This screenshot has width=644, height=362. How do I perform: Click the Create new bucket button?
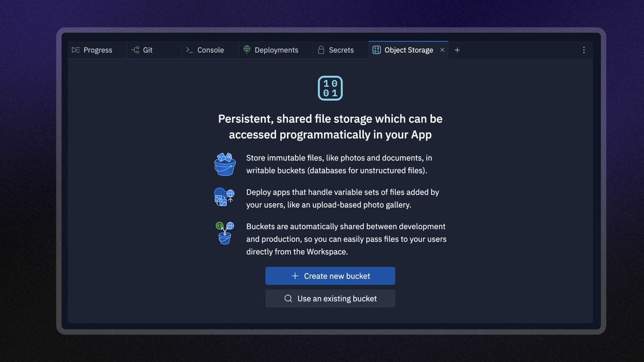pyautogui.click(x=330, y=276)
